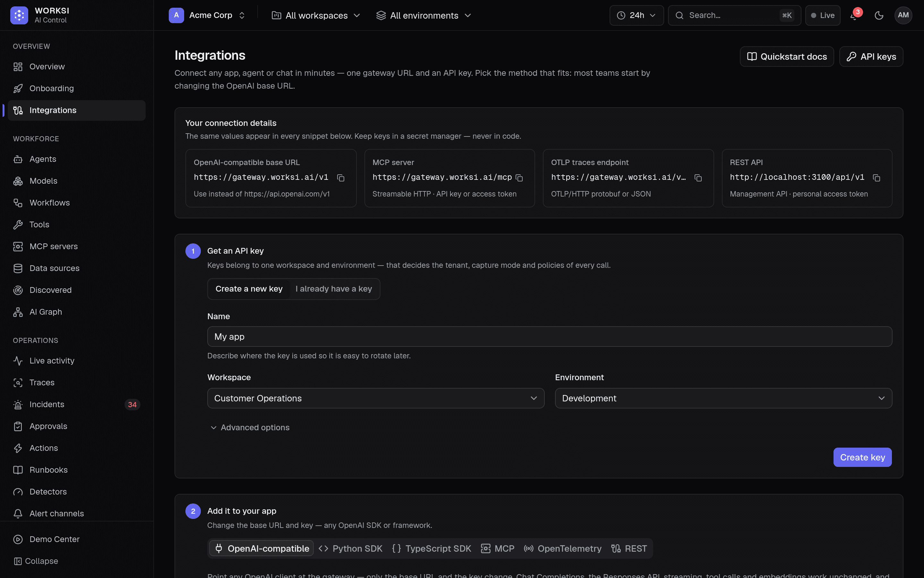Toggle the Live status indicator
The height and width of the screenshot is (578, 924).
pos(822,15)
